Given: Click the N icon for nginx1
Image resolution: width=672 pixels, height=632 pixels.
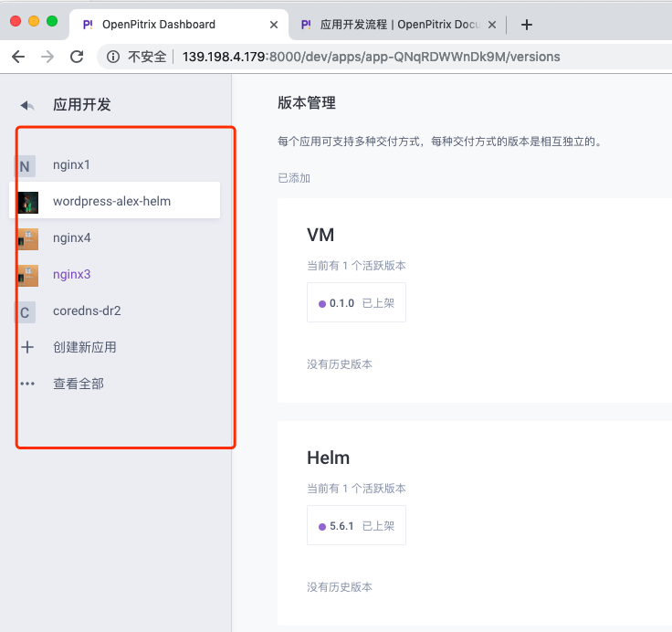Looking at the screenshot, I should [26, 166].
